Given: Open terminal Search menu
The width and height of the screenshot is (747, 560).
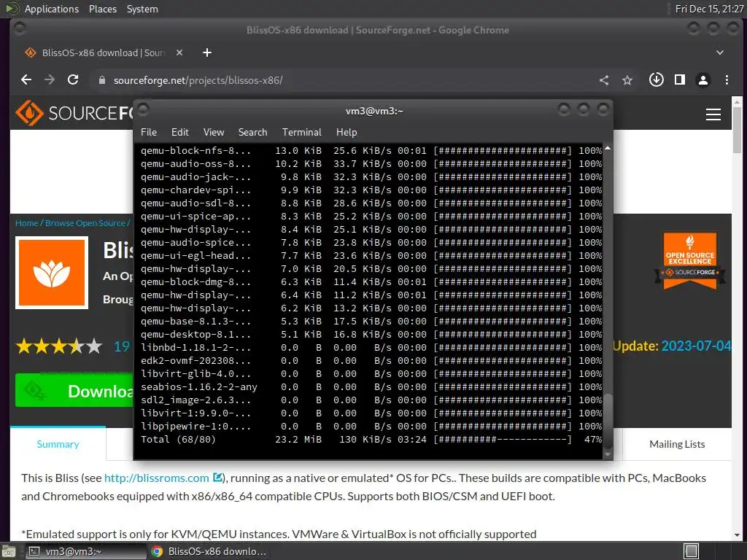Looking at the screenshot, I should 252,133.
